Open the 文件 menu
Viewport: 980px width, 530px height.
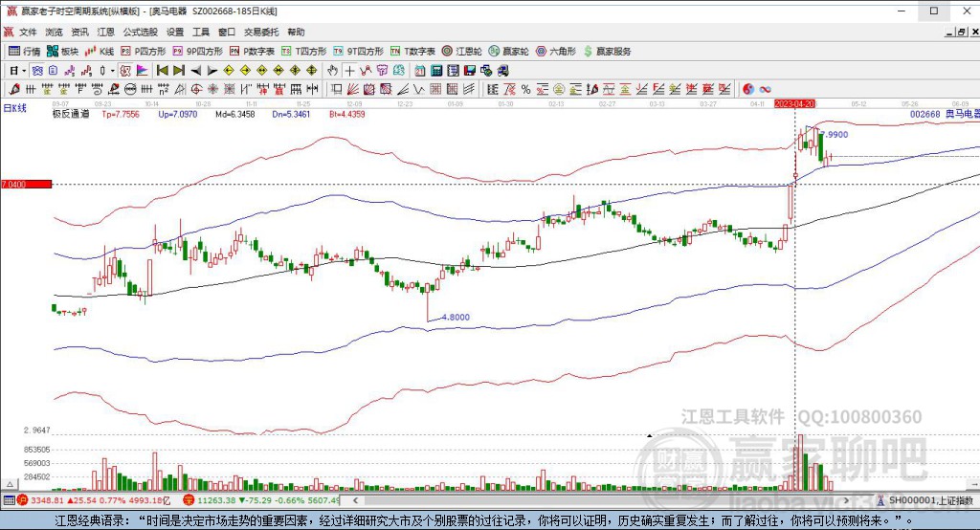(x=28, y=32)
